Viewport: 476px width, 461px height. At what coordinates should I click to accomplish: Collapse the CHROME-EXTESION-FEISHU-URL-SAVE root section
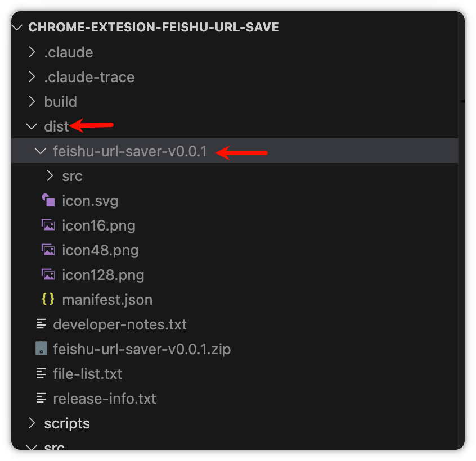tap(18, 28)
